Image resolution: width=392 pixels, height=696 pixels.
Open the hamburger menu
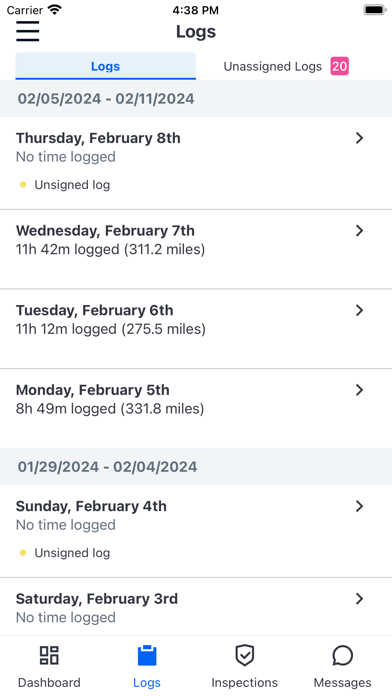click(28, 31)
